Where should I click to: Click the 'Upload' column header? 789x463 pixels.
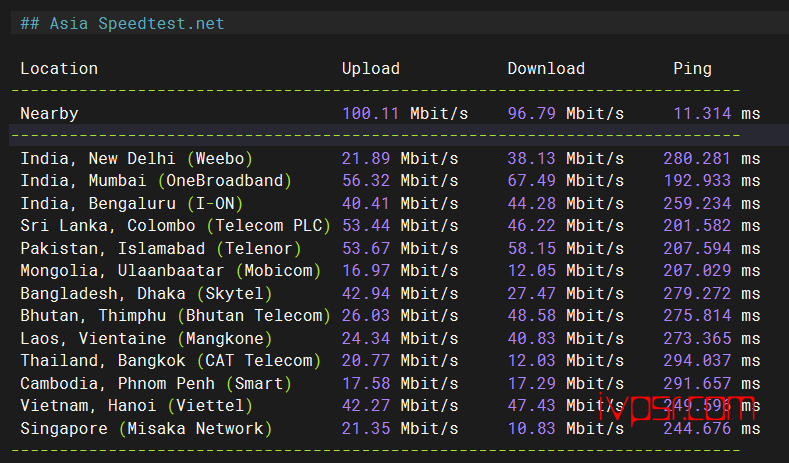pyautogui.click(x=371, y=68)
